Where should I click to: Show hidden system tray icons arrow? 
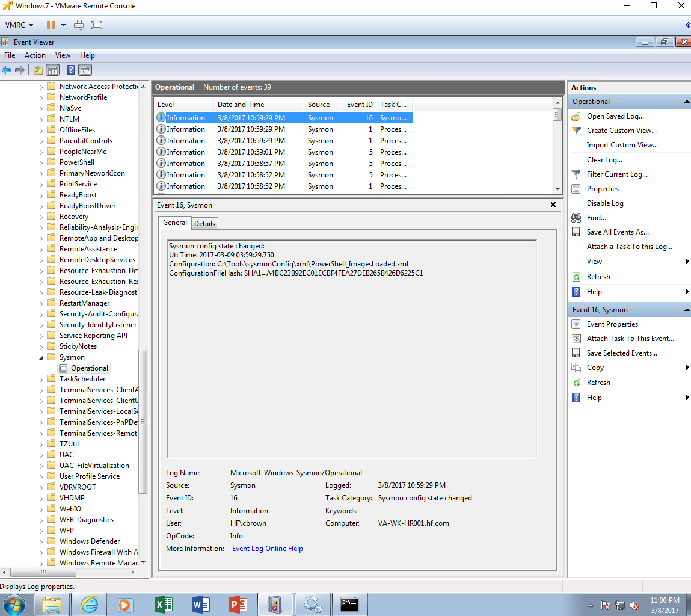click(591, 605)
